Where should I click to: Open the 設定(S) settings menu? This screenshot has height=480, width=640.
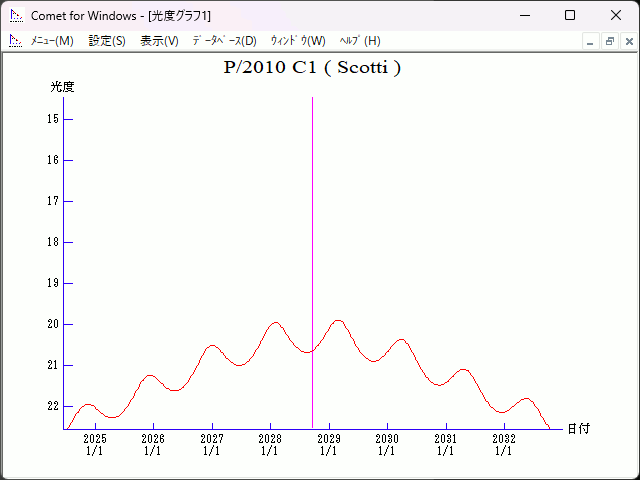point(107,41)
